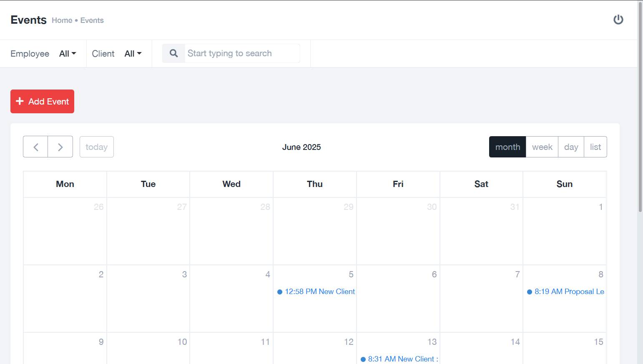The height and width of the screenshot is (364, 643).
Task: Click the Add Event button
Action: tap(42, 101)
